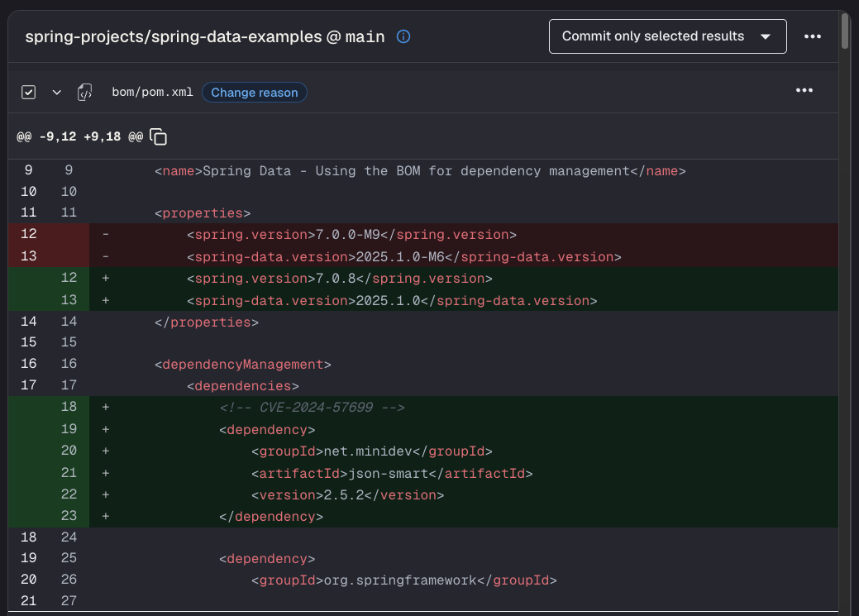Click the closing properties tag line
The width and height of the screenshot is (859, 616).
(423, 322)
